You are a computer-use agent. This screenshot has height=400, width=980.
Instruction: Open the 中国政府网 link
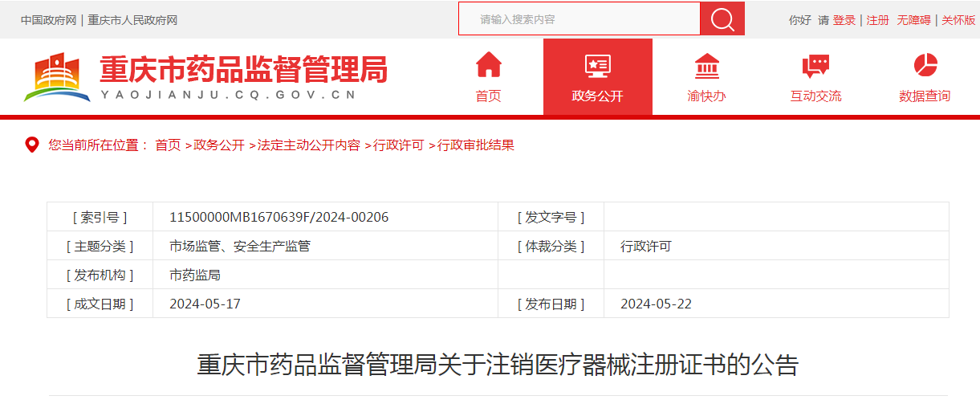click(48, 20)
